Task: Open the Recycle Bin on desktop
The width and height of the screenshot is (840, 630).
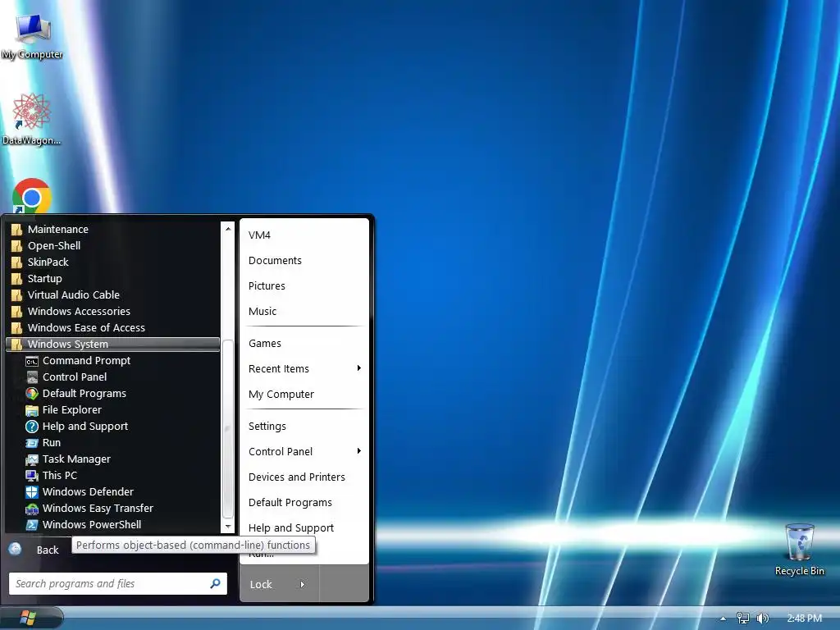Action: pos(799,550)
